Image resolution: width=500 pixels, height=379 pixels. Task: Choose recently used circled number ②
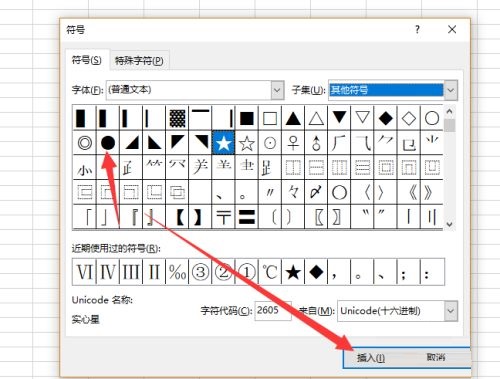[x=223, y=272]
